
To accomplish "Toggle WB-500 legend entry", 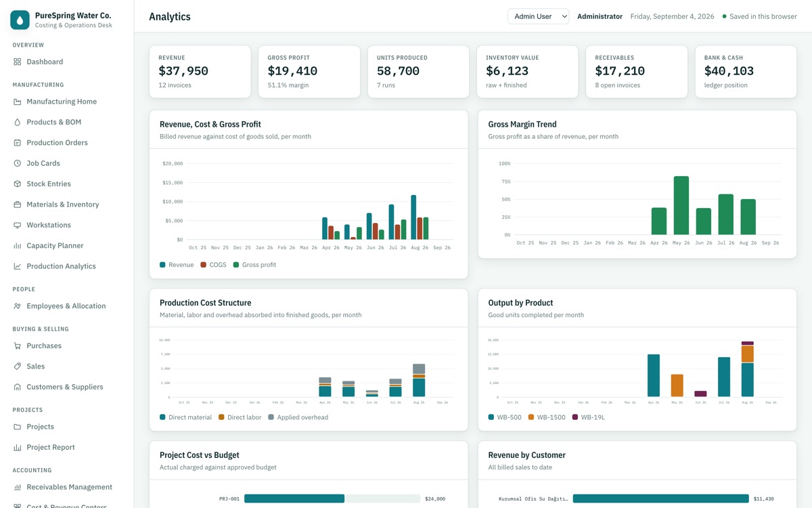I will point(505,417).
